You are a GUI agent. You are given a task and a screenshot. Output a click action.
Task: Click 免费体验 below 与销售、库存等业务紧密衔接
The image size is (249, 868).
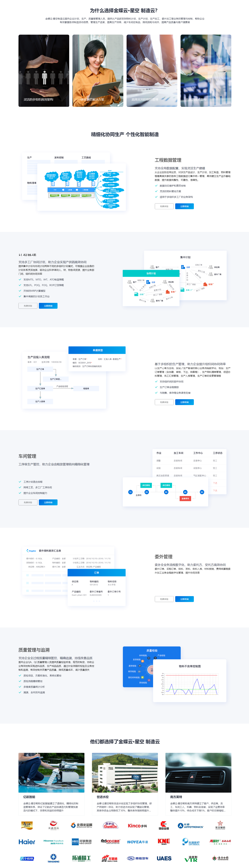tap(164, 402)
